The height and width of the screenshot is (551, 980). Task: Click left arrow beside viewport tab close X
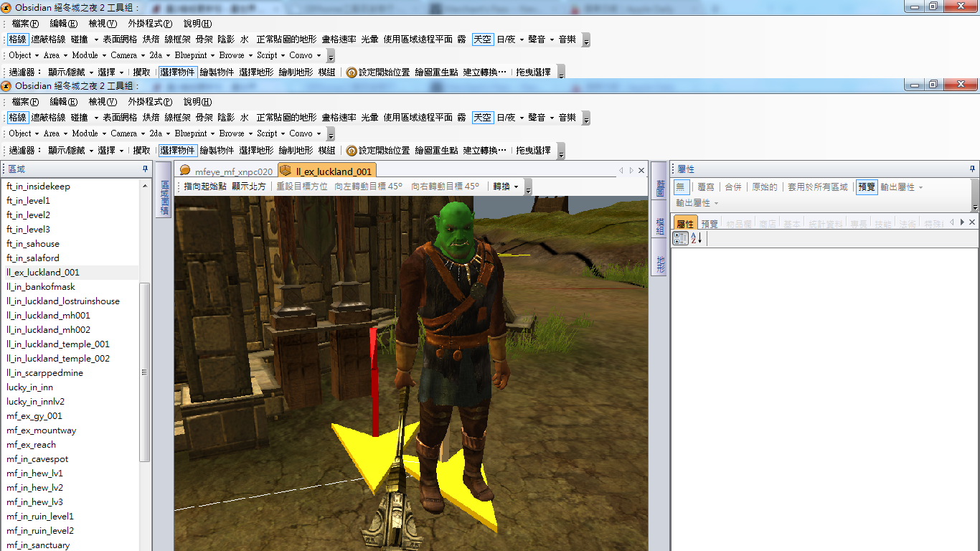621,171
